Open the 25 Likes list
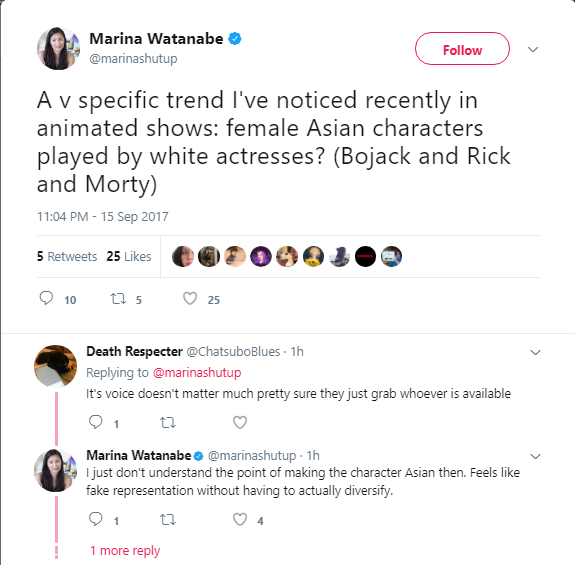The image size is (575, 565). [129, 256]
